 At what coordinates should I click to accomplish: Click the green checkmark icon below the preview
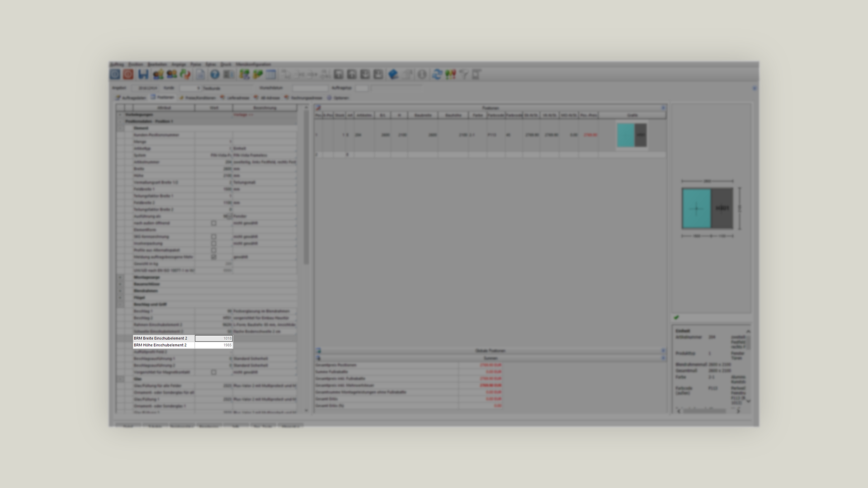point(676,317)
